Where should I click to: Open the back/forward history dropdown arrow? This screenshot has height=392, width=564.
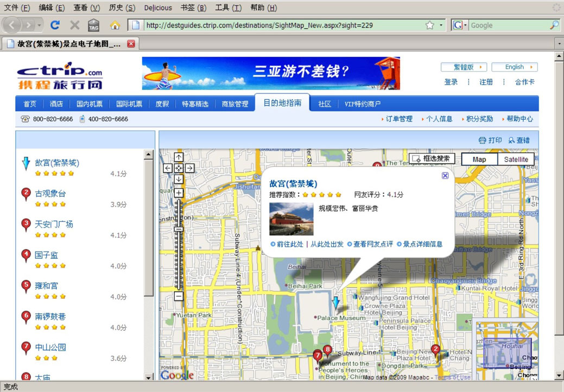click(x=39, y=25)
